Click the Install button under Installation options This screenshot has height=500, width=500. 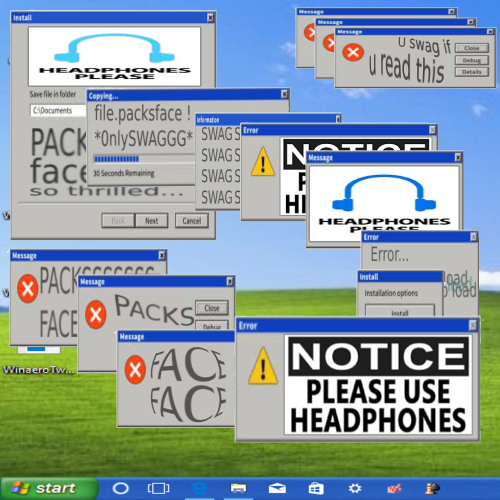[400, 311]
